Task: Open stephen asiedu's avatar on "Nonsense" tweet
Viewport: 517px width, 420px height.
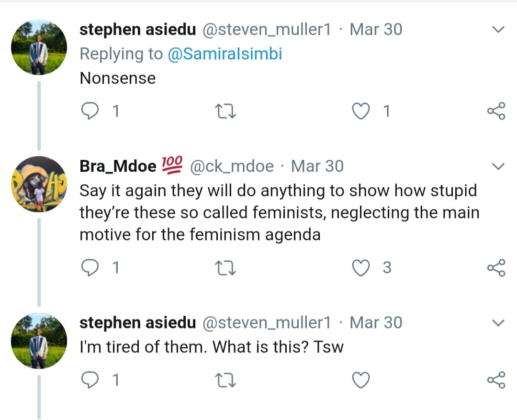Action: pos(39,48)
